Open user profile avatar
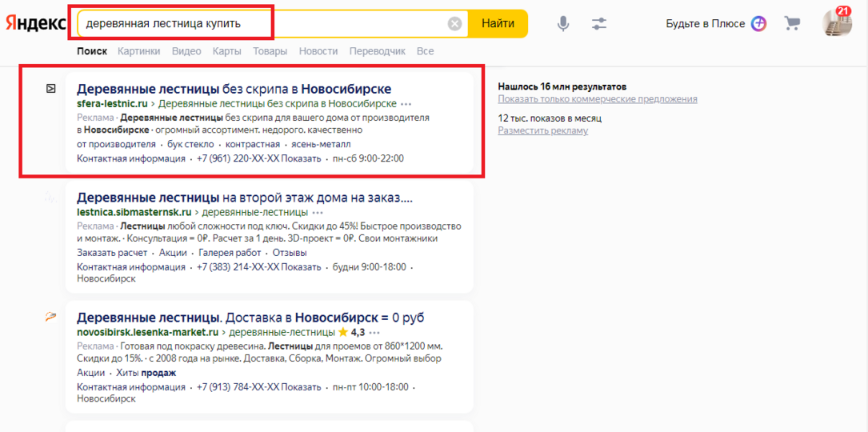The width and height of the screenshot is (868, 432). pyautogui.click(x=837, y=22)
